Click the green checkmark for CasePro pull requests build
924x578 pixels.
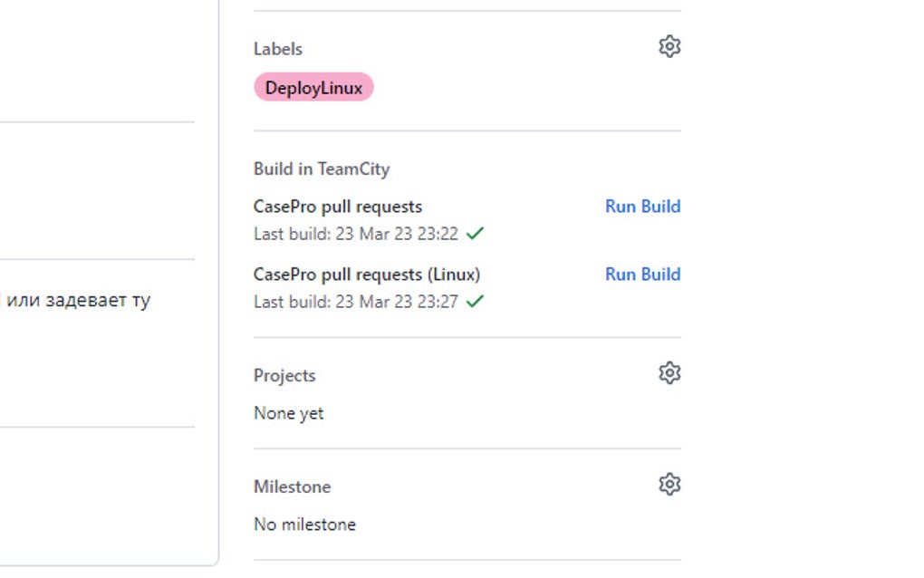point(476,233)
